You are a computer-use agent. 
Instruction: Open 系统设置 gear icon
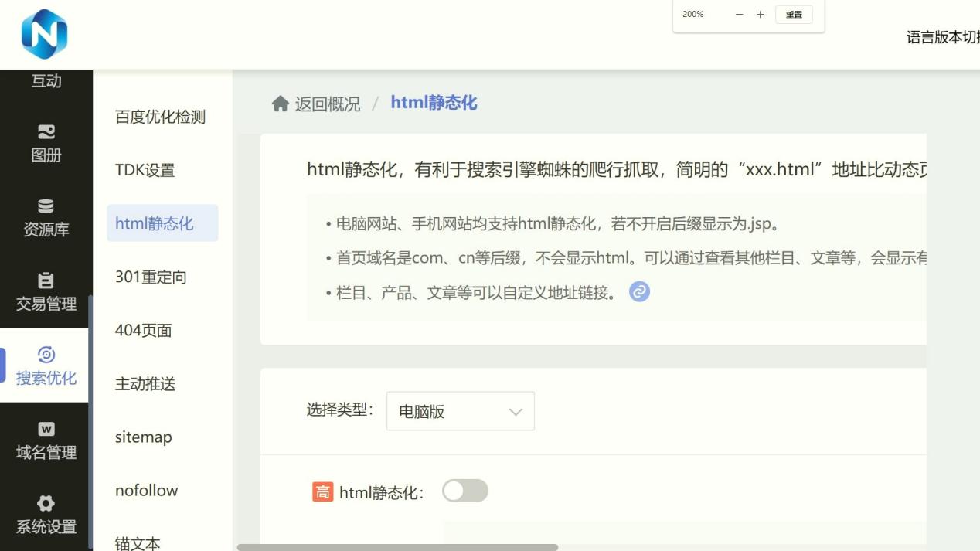tap(46, 503)
